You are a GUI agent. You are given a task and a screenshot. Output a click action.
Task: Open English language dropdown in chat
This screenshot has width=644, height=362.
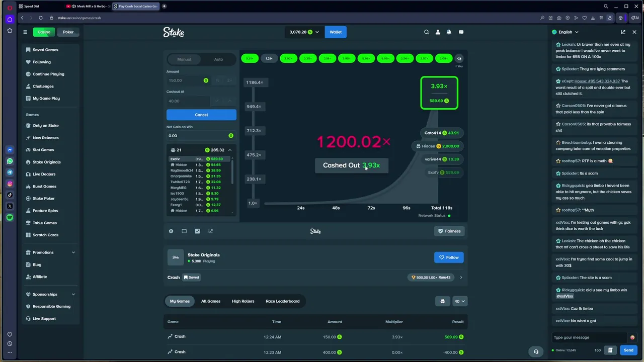566,32
